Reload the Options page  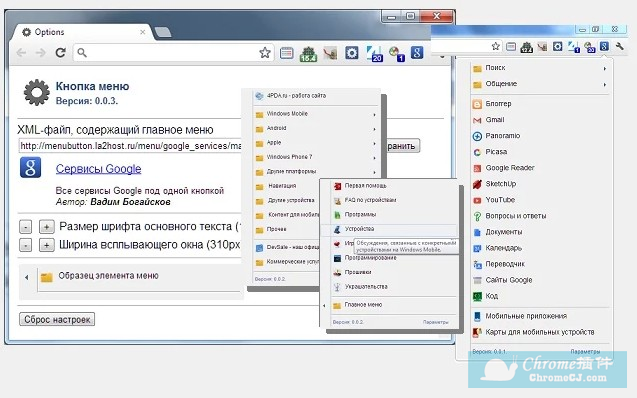(x=61, y=52)
